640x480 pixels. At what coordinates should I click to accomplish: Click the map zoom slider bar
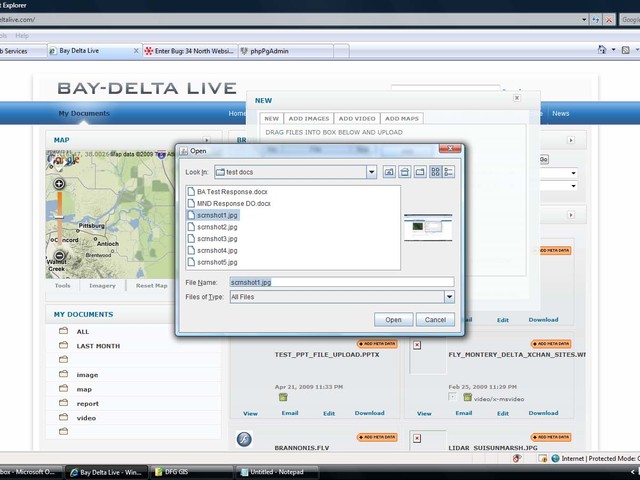pos(60,219)
